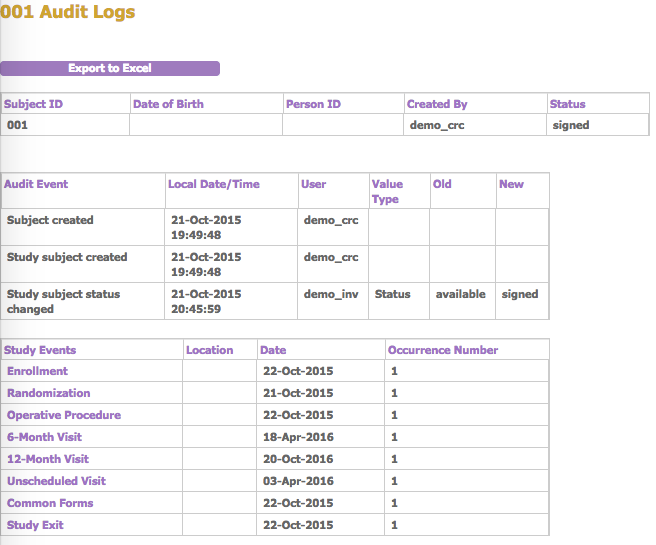Click the Study Exit event link
Image resolution: width=656 pixels, height=545 pixels.
35,525
